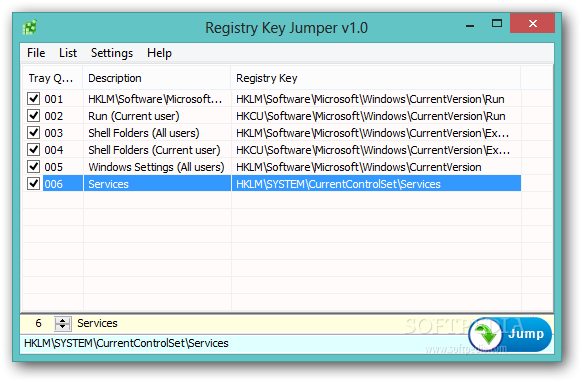The height and width of the screenshot is (382, 582).
Task: Click the Registry Key Jumper app icon
Action: point(30,27)
